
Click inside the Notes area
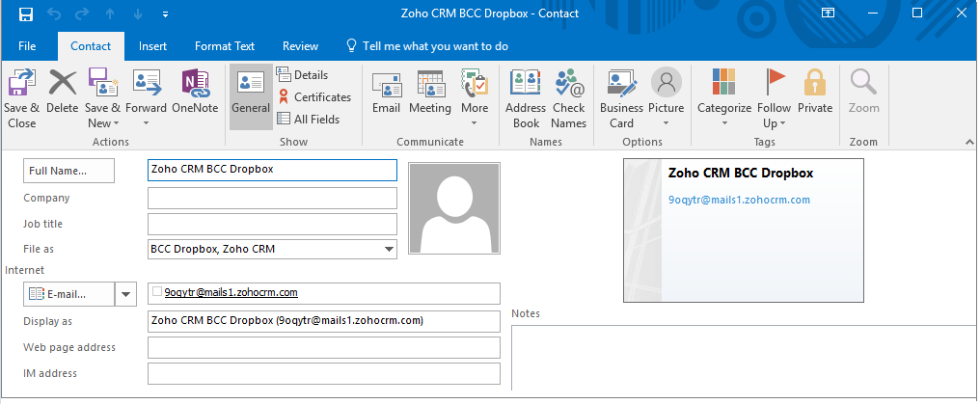[745, 357]
